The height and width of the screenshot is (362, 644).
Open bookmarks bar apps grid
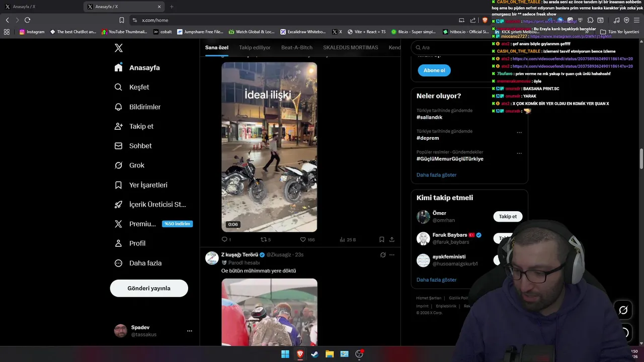tap(7, 32)
